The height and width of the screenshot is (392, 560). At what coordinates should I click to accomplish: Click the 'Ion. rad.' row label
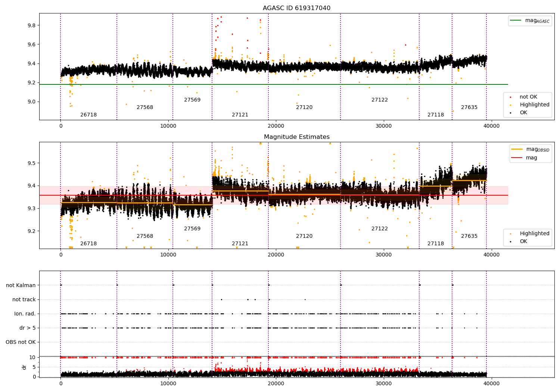pyautogui.click(x=25, y=314)
